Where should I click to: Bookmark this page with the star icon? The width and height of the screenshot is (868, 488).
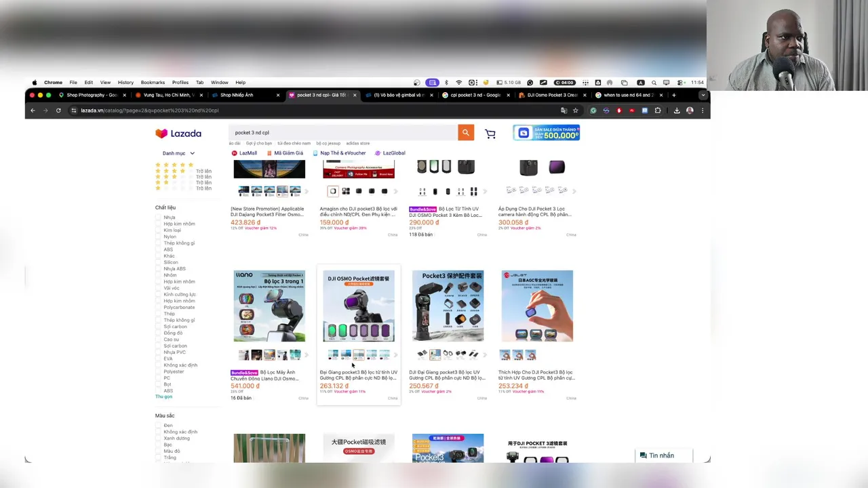575,110
